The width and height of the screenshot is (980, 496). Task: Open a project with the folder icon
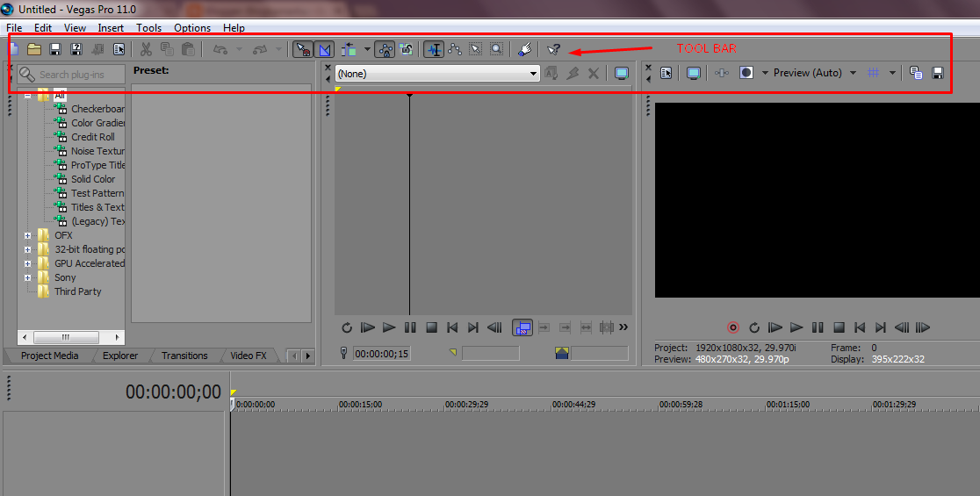tap(33, 49)
